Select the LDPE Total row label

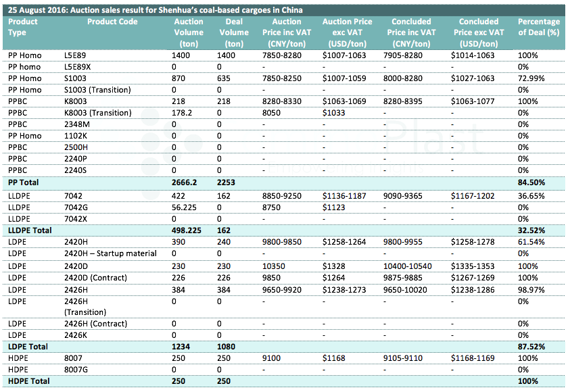[26, 347]
